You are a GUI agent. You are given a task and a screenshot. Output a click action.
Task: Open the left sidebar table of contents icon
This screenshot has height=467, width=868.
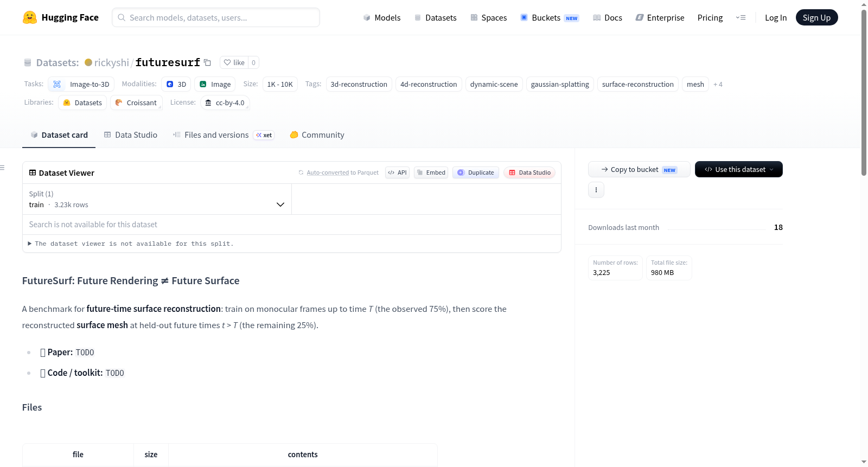point(3,168)
